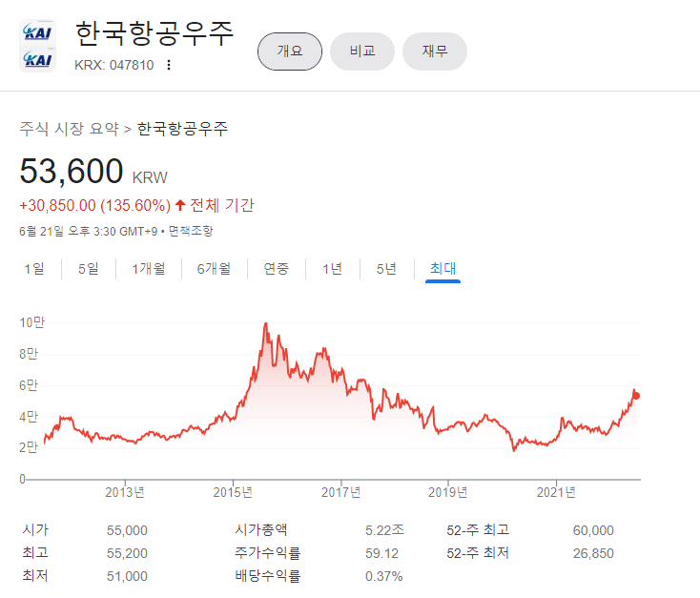This screenshot has width=700, height=598.
Task: Click the 2만 y-axis label
Action: [x=29, y=447]
